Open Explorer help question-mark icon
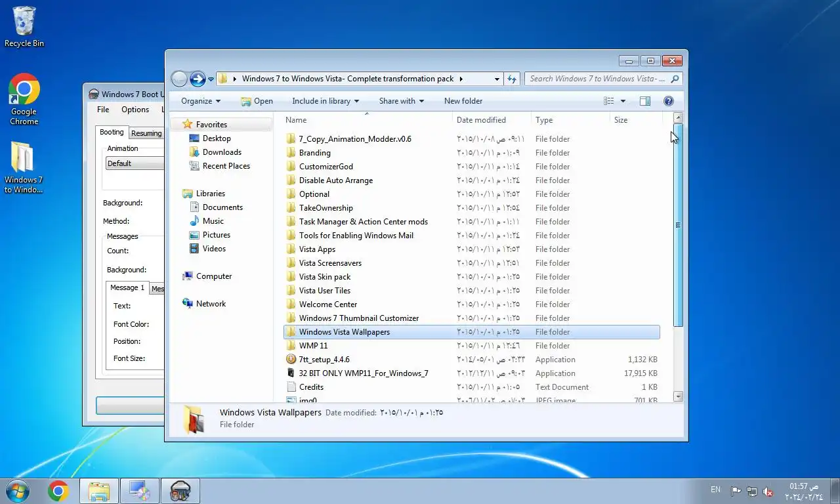This screenshot has width=840, height=504. pyautogui.click(x=669, y=101)
